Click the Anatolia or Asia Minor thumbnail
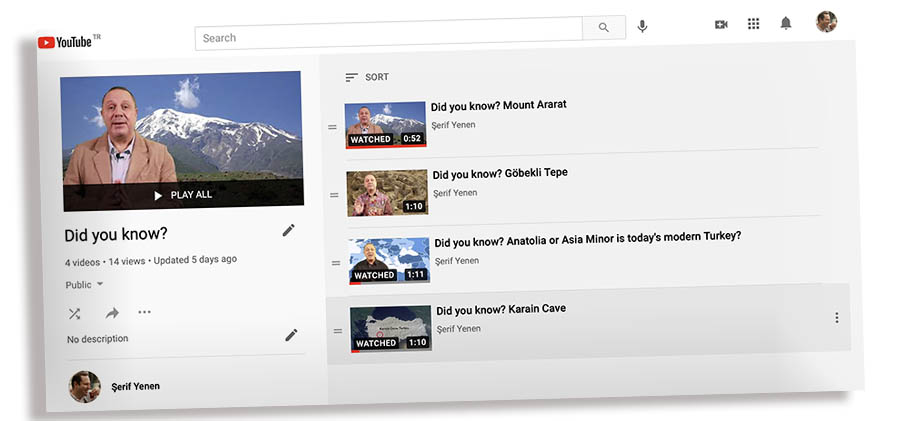This screenshot has height=421, width=900. coord(389,260)
